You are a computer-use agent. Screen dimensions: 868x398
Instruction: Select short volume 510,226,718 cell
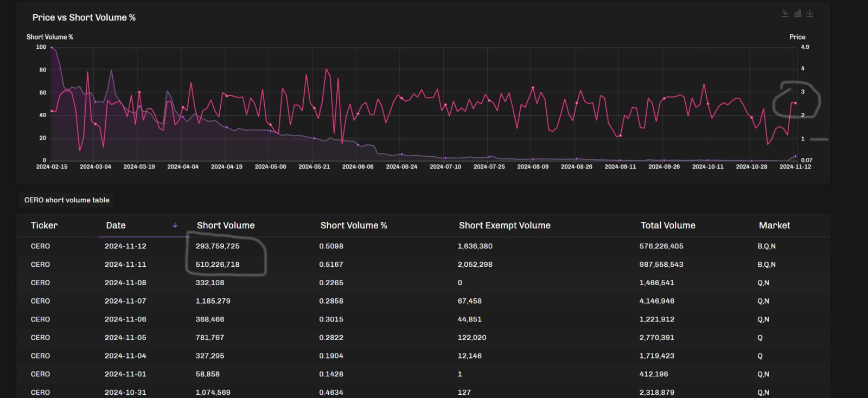(x=218, y=265)
